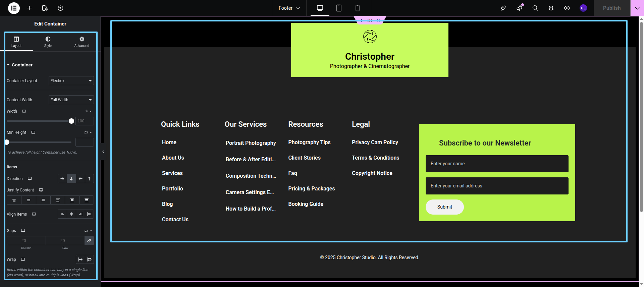This screenshot has width=644, height=287.
Task: Switch to the Advanced tab
Action: [82, 42]
